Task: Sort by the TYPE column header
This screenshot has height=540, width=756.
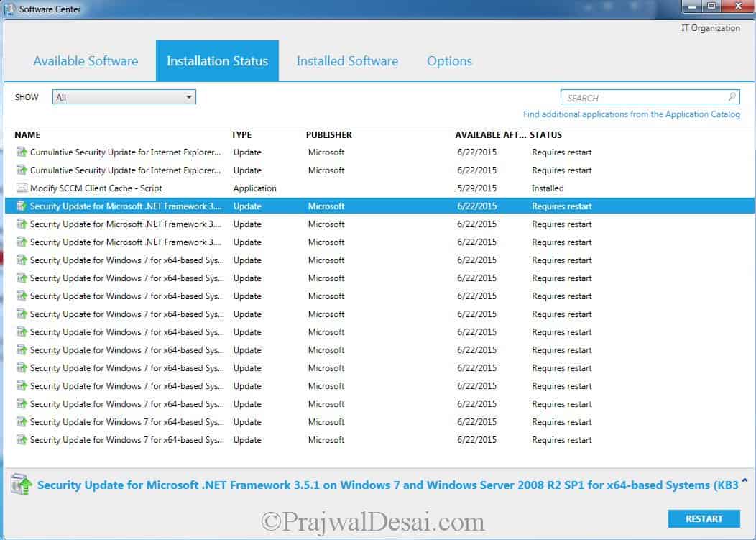Action: (x=241, y=134)
